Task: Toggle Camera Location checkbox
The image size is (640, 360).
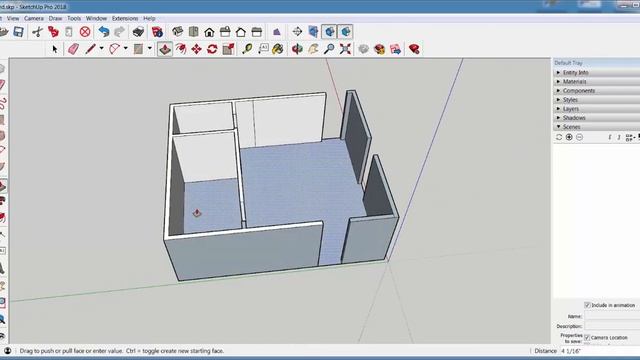Action: pos(587,338)
